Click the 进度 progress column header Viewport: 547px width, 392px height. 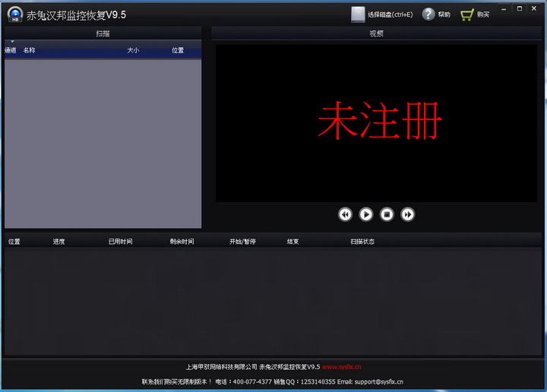coord(58,242)
